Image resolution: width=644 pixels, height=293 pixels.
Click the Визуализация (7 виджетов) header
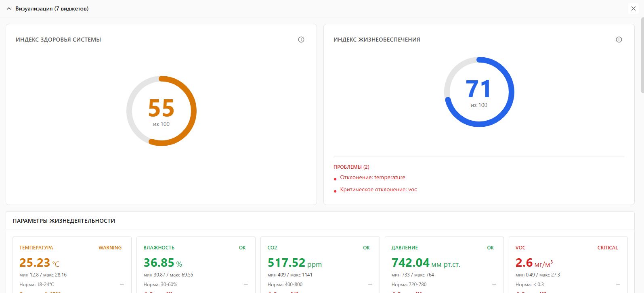52,8
